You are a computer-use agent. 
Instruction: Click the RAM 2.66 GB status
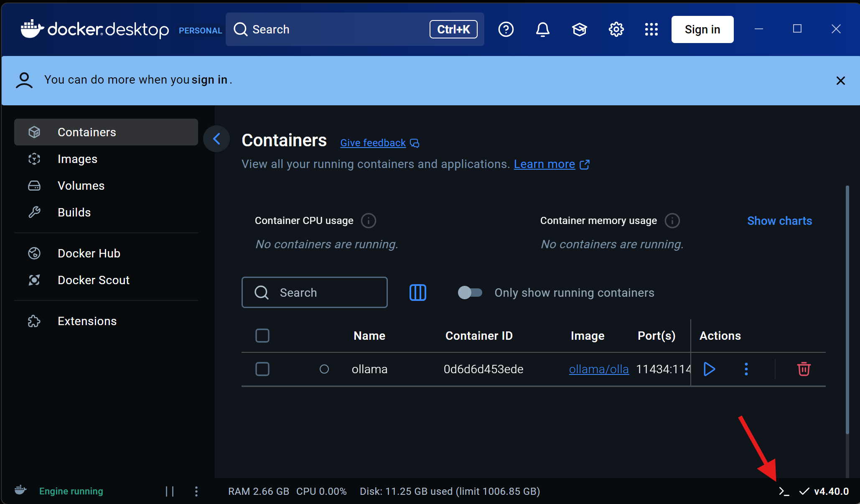point(259,491)
